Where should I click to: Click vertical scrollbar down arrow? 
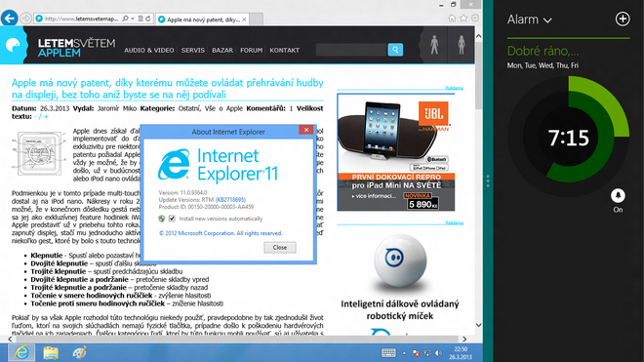pos(478,325)
